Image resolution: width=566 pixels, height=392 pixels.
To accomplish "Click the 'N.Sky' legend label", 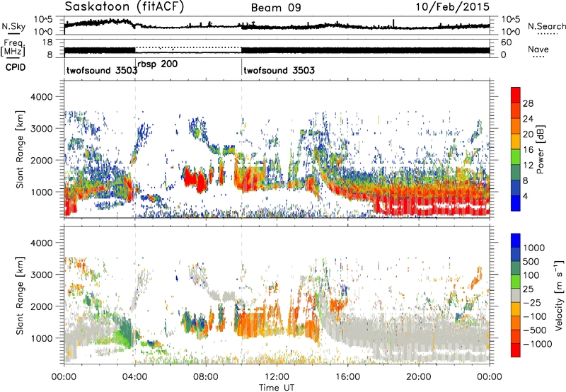I will [x=13, y=26].
